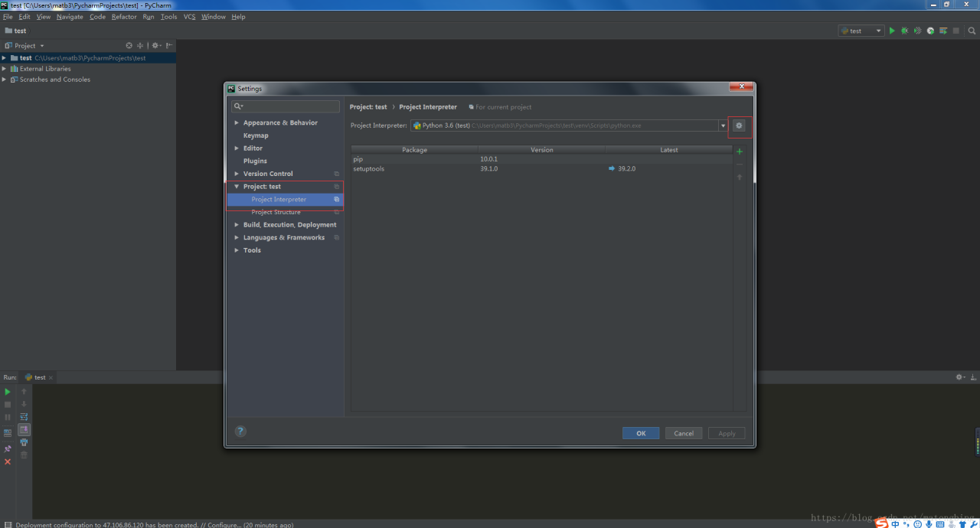
Task: Expand External Libraries in project tree
Action: (4, 69)
